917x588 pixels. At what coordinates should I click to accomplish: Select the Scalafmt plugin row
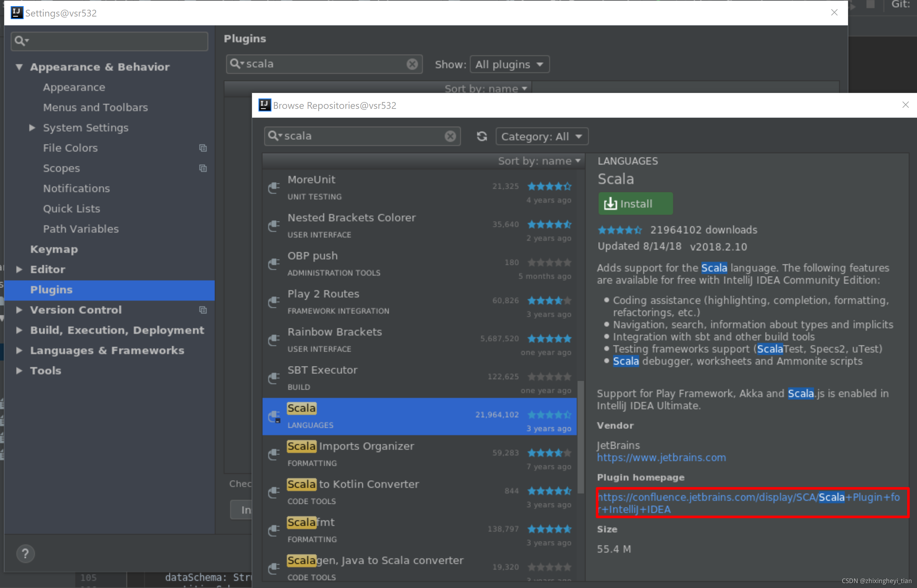419,531
